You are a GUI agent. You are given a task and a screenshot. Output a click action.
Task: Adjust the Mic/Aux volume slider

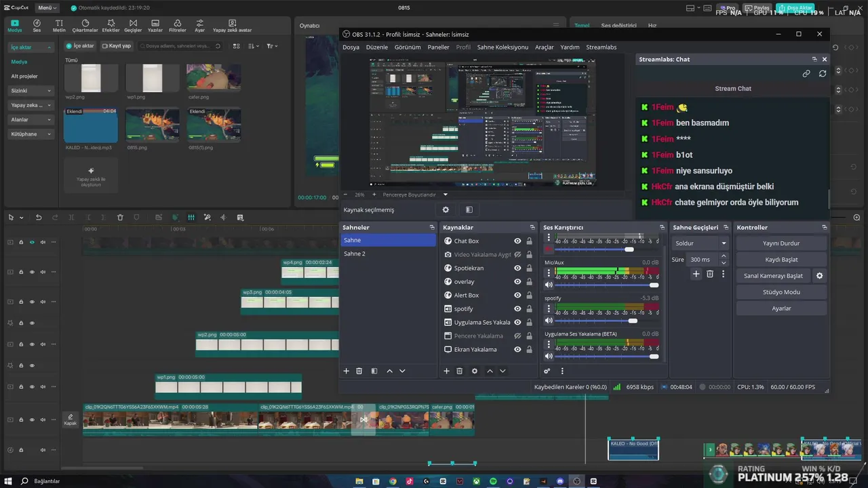pyautogui.click(x=607, y=285)
